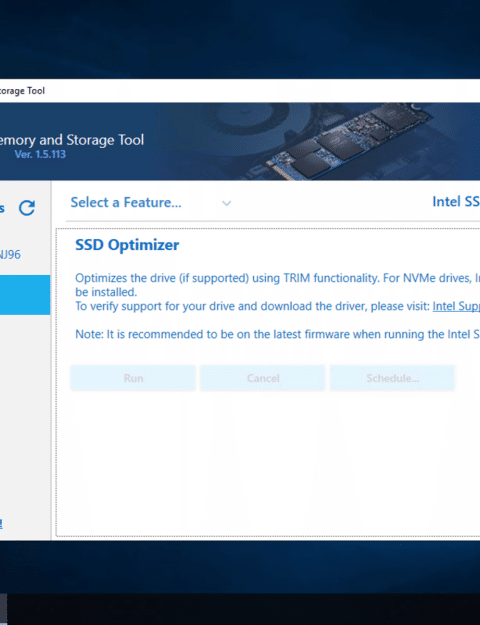This screenshot has height=625, width=480.
Task: Click the Cancel button
Action: click(263, 378)
